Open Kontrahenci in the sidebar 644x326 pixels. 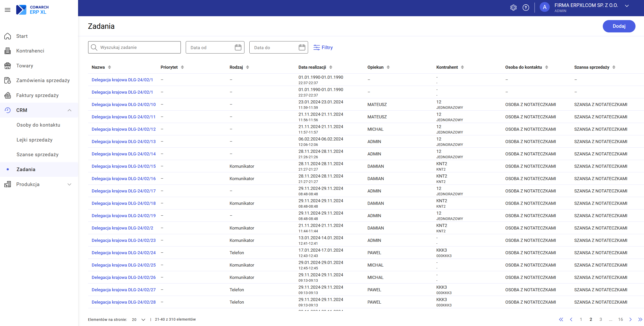point(30,51)
